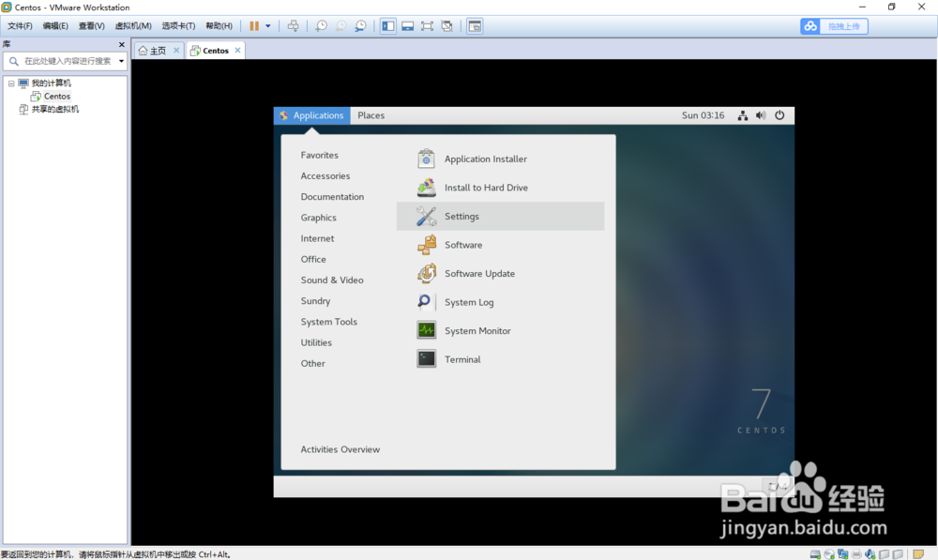This screenshot has height=560, width=938.
Task: Open the snapshot manager toolbar icon
Action: tap(360, 25)
